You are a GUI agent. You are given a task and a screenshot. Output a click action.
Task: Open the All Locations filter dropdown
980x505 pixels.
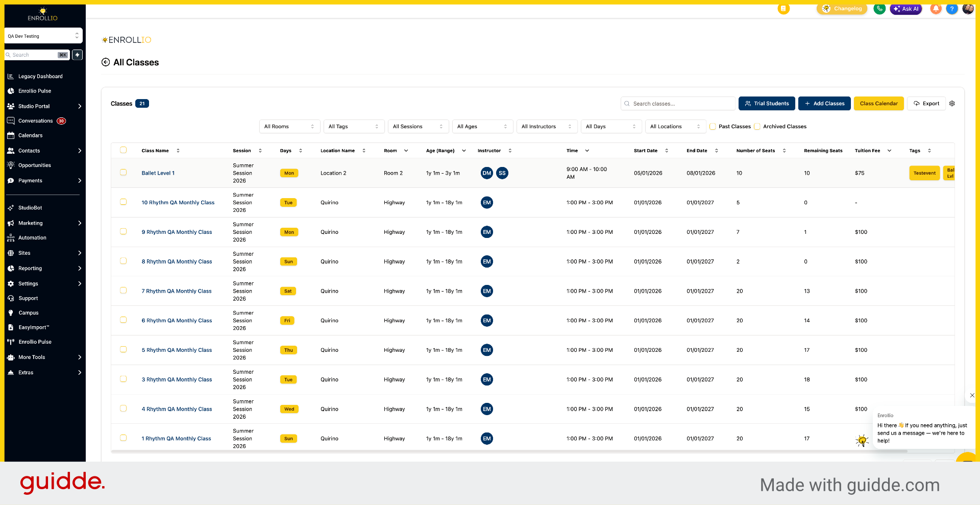pos(675,127)
